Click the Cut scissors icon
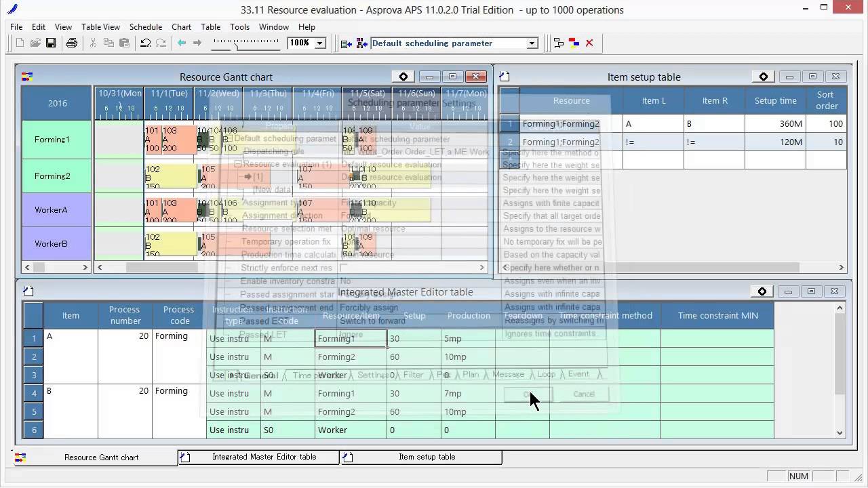This screenshot has height=488, width=868. (x=94, y=43)
